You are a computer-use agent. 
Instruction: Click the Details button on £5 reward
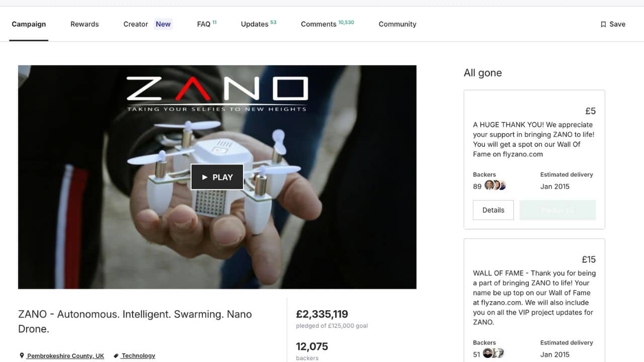[x=493, y=210]
